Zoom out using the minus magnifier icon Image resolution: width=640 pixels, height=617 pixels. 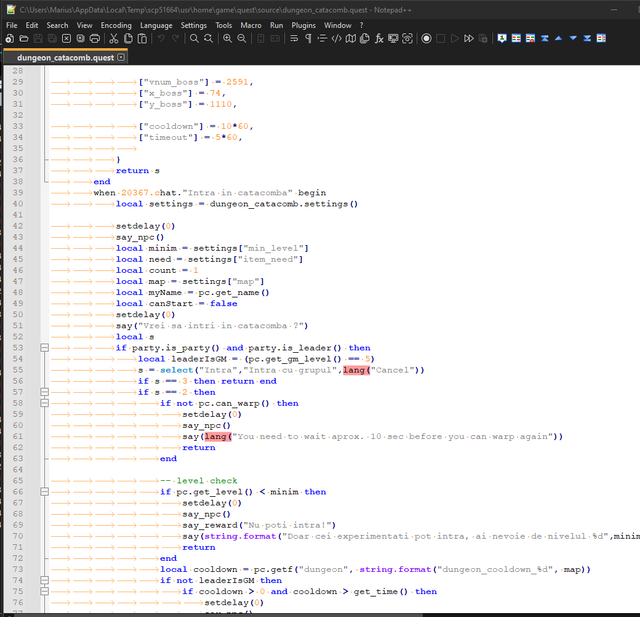242,38
